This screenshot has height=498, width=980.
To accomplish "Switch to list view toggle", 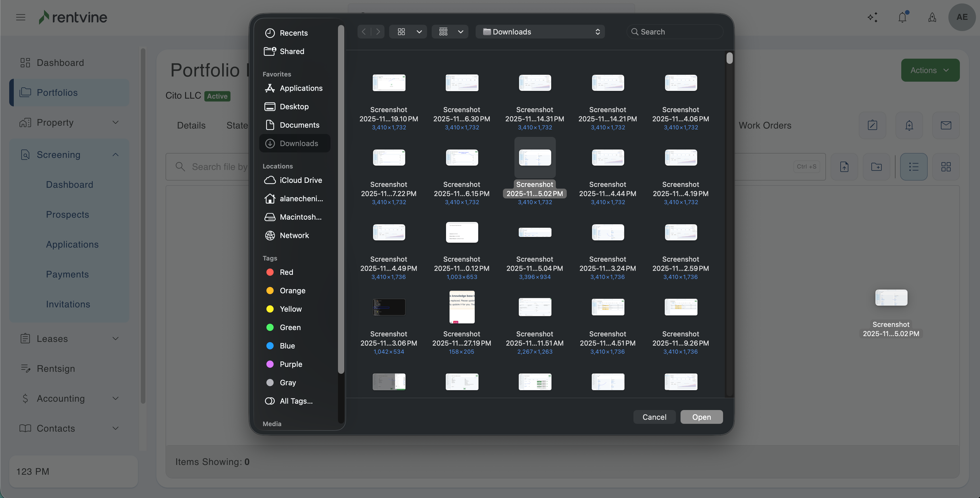I will tap(913, 167).
